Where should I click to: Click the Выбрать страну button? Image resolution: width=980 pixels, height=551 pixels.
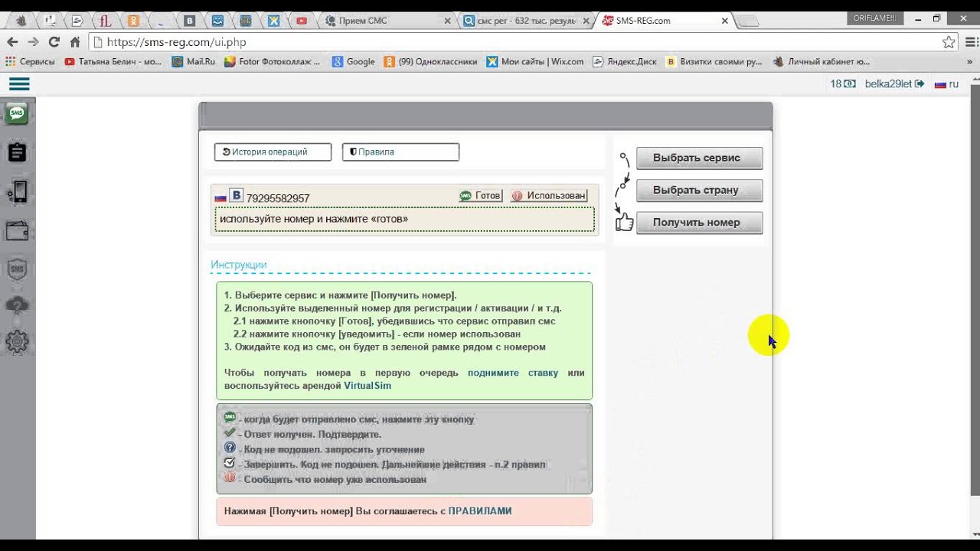[x=699, y=191]
